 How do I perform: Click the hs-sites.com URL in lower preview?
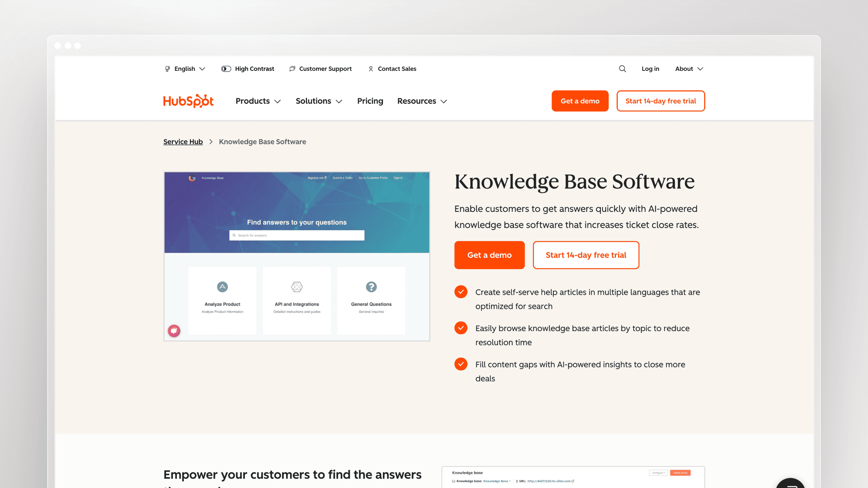pos(550,481)
